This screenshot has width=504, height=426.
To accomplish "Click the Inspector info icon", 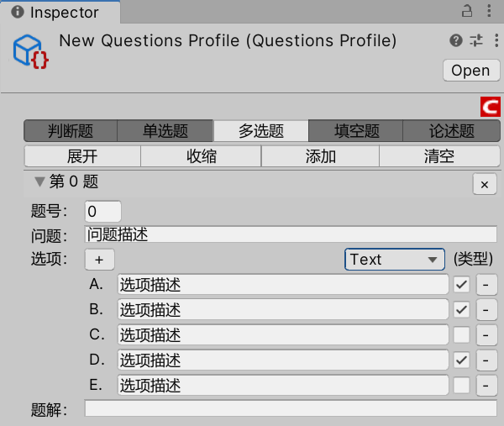I will click(18, 13).
